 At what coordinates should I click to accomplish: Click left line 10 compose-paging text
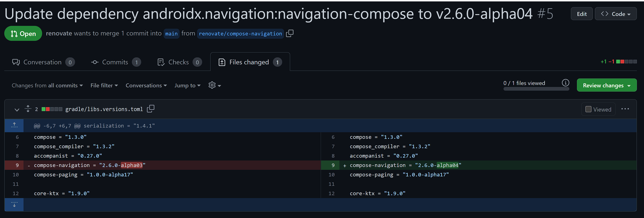[x=83, y=175]
